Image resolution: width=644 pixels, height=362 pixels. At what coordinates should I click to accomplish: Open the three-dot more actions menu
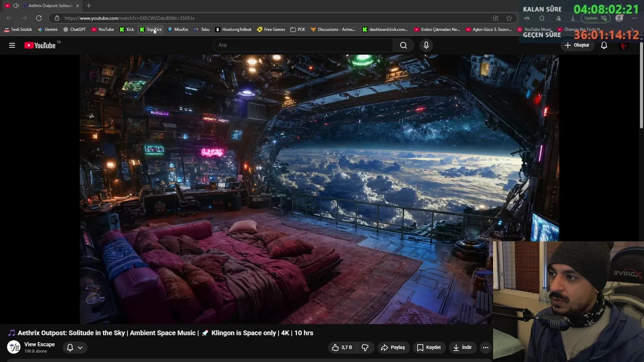coord(486,347)
